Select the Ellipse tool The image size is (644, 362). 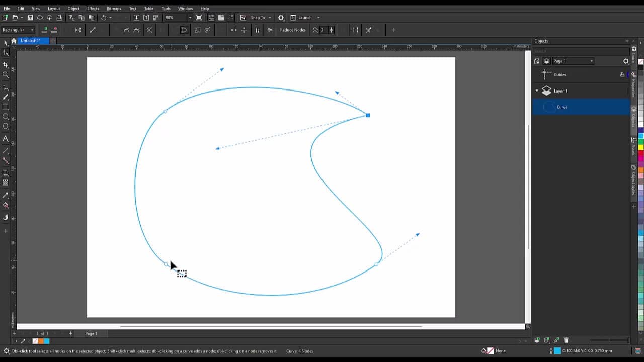click(6, 117)
